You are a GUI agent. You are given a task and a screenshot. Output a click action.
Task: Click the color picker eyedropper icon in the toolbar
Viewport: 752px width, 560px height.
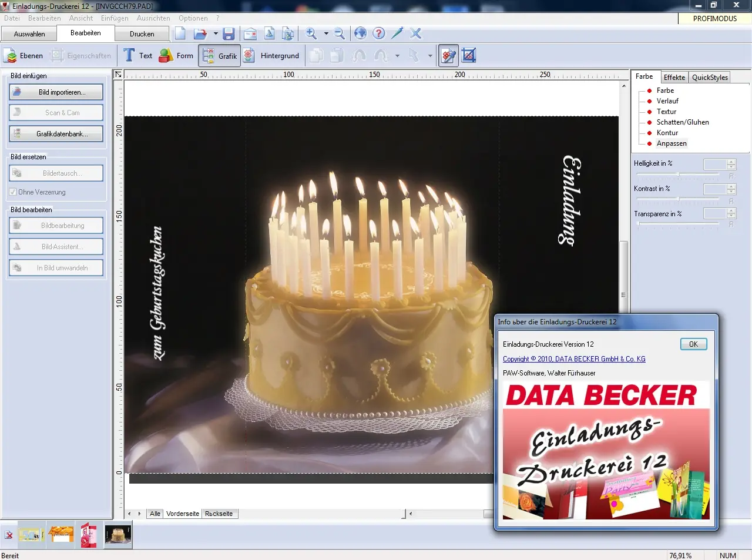448,56
